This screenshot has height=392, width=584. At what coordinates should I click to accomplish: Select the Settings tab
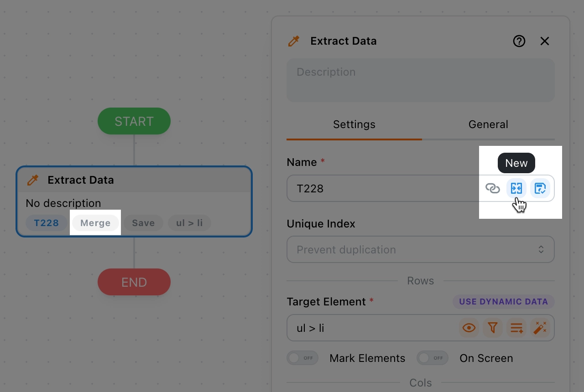tap(354, 124)
